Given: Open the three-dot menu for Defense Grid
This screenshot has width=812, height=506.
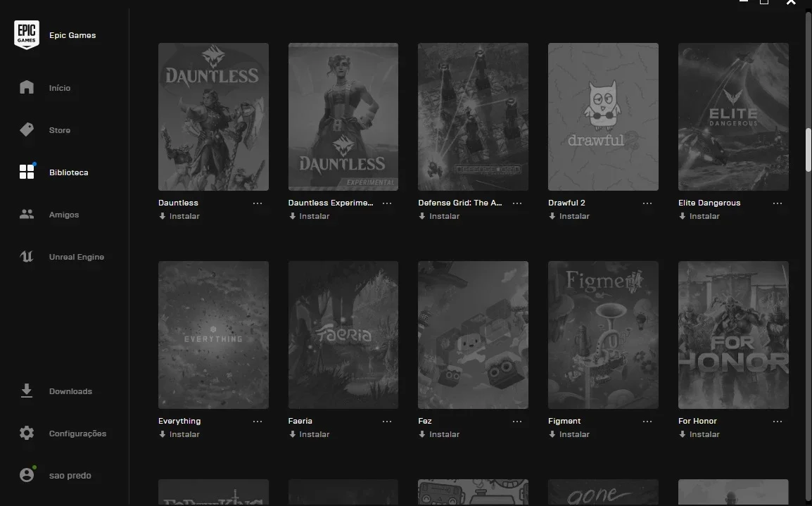Looking at the screenshot, I should (x=516, y=203).
